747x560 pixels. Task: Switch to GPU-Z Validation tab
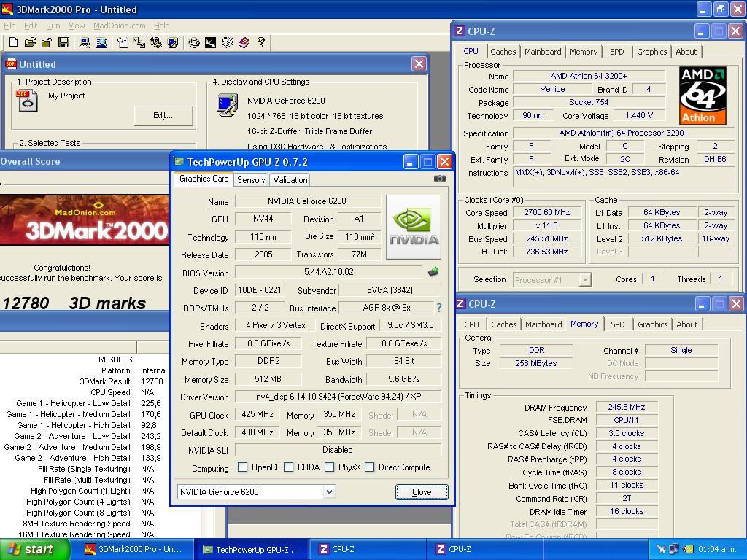click(290, 179)
